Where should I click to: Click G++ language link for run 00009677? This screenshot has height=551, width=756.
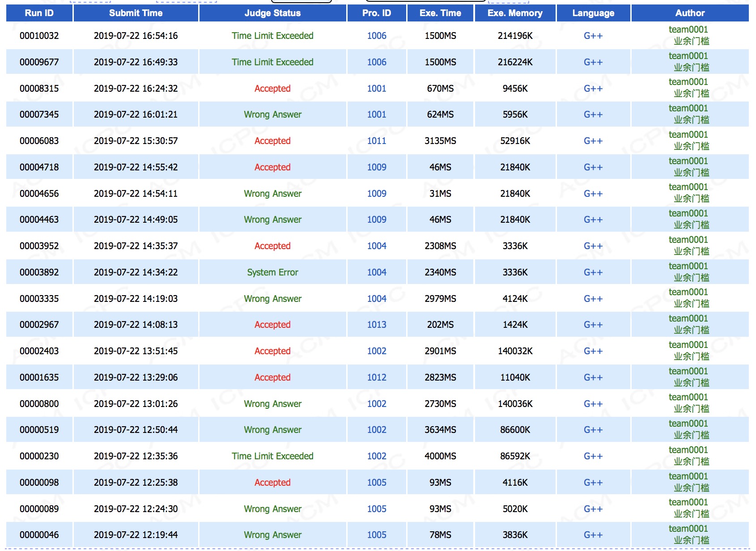[593, 62]
